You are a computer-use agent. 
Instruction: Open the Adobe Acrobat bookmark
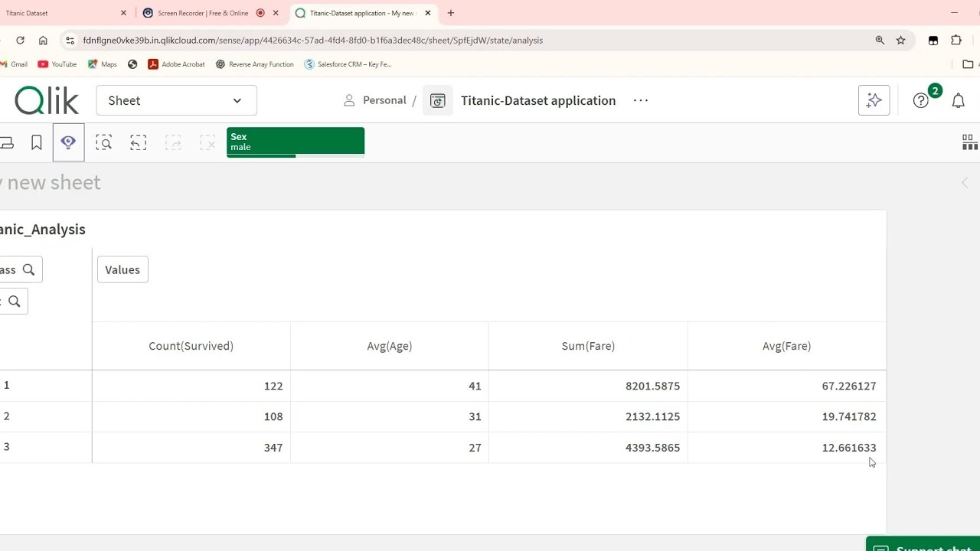click(x=176, y=64)
